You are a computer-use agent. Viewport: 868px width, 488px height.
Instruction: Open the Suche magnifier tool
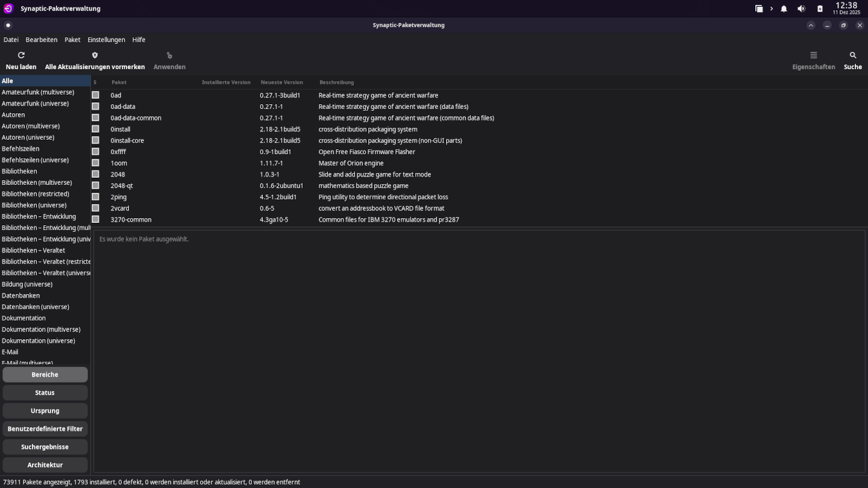point(852,55)
